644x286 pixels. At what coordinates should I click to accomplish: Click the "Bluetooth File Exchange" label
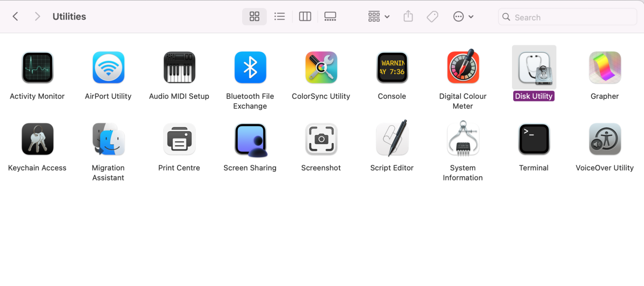250,101
